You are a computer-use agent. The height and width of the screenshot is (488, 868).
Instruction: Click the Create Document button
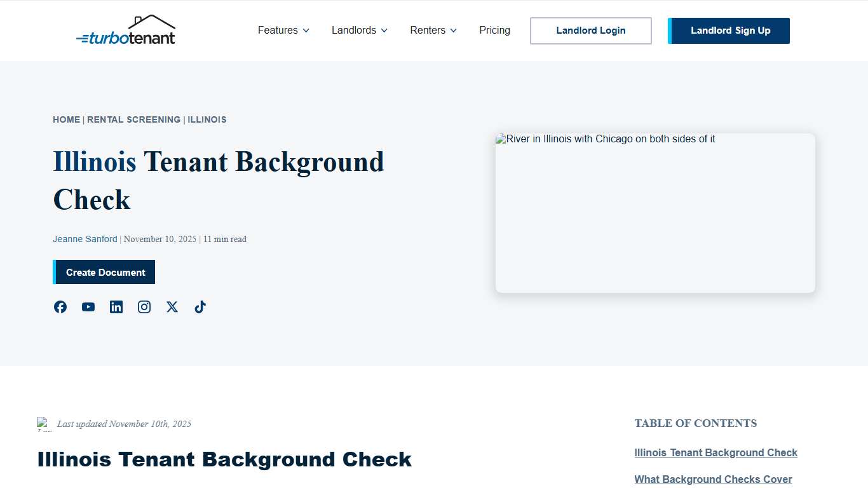[x=104, y=272]
